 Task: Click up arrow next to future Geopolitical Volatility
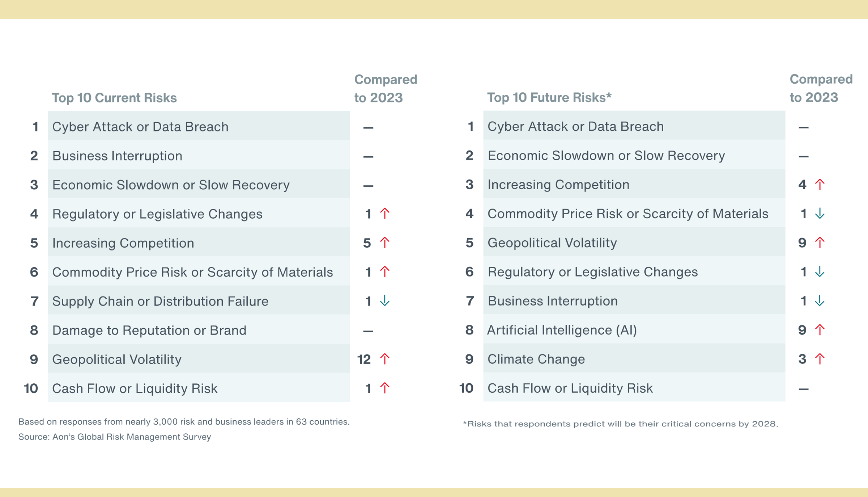point(820,243)
